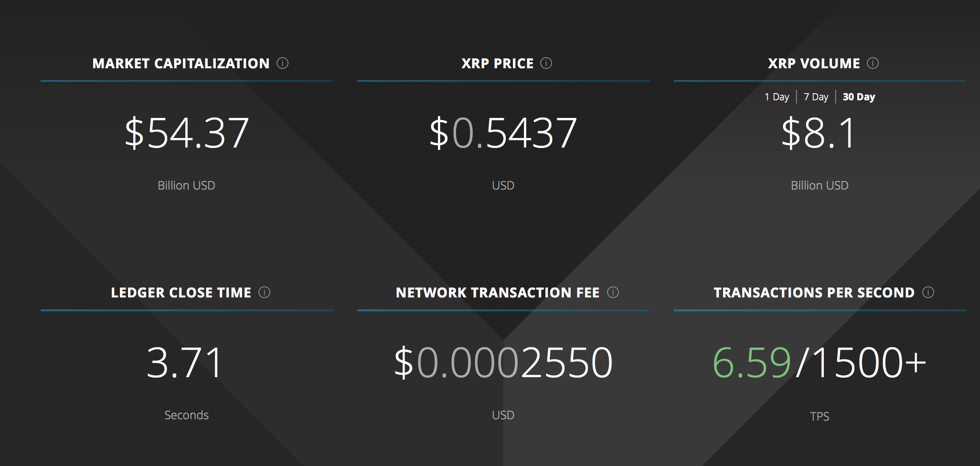The height and width of the screenshot is (466, 980).
Task: Click the Ledger Close Time heading
Action: (x=181, y=293)
